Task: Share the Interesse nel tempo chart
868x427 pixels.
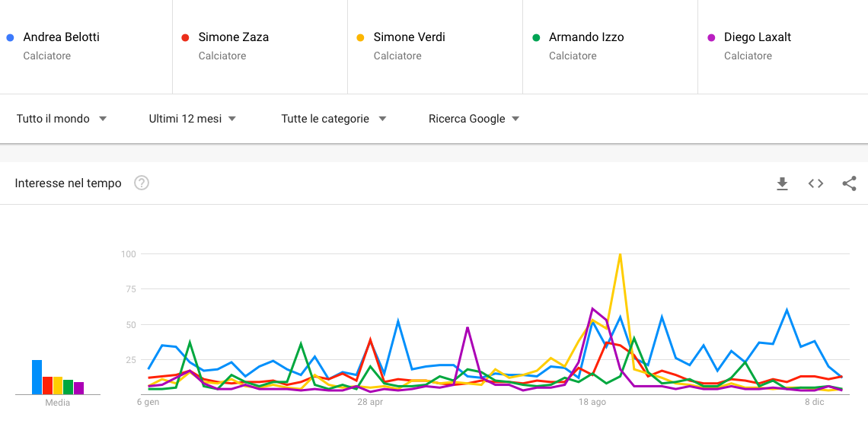Action: 849,183
